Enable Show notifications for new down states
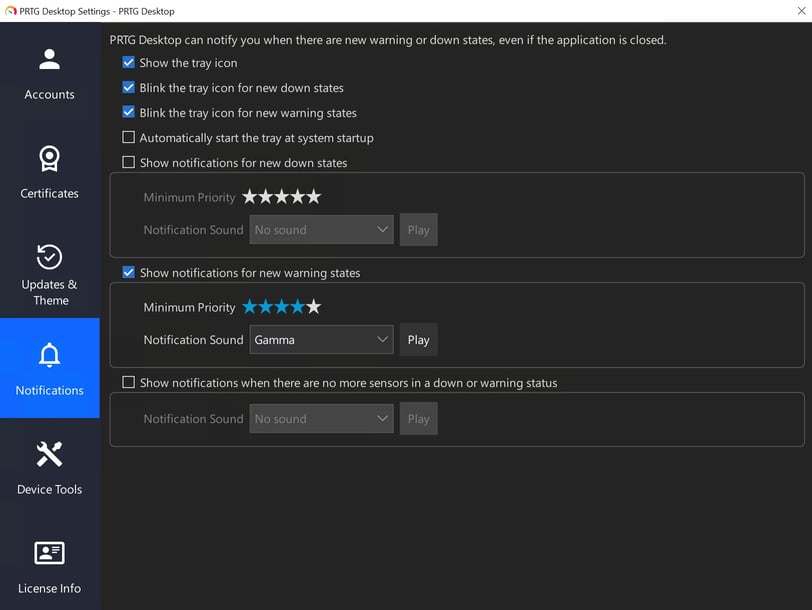 [x=128, y=162]
